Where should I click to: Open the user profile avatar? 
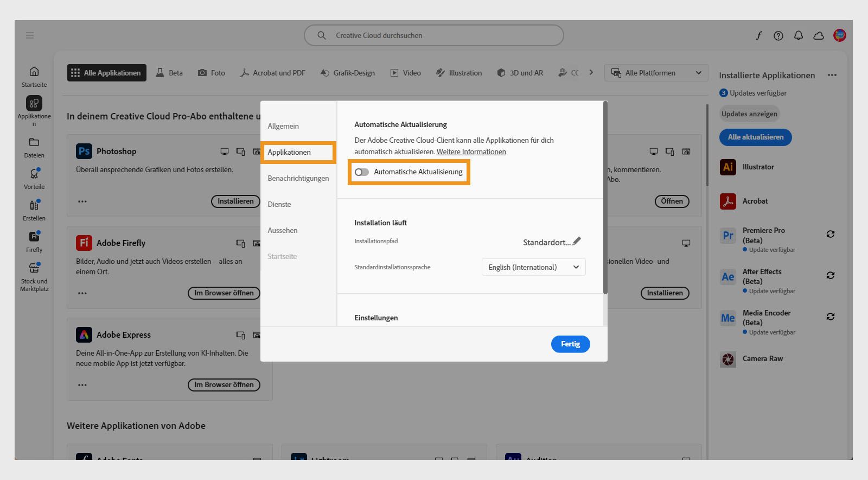(840, 35)
